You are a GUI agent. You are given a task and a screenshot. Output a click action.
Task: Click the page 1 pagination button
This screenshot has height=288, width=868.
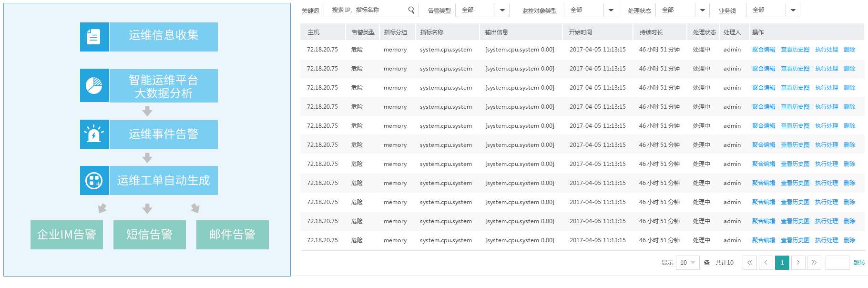pyautogui.click(x=782, y=263)
